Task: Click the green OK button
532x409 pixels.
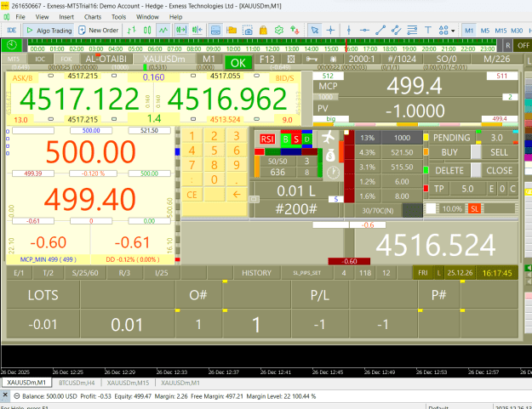Action: [237, 63]
